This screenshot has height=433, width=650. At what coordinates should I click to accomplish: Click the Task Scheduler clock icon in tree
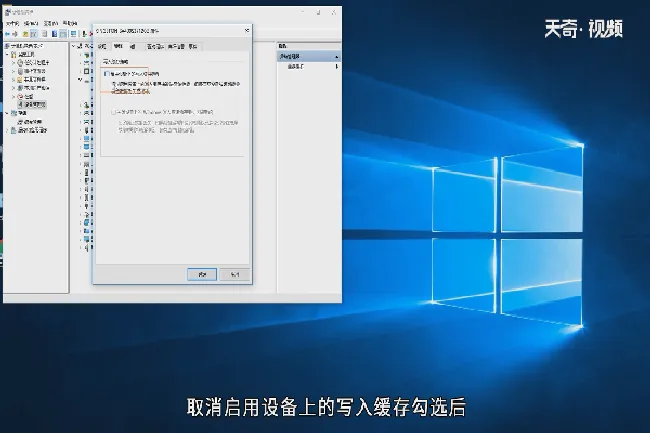[20, 63]
